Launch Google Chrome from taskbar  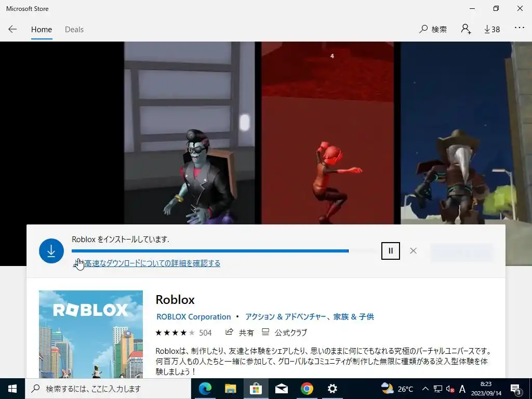point(307,389)
